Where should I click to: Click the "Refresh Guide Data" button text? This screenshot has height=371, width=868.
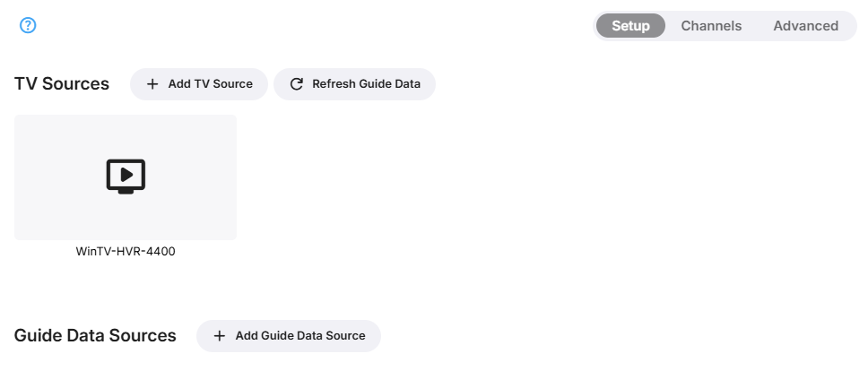click(x=366, y=84)
